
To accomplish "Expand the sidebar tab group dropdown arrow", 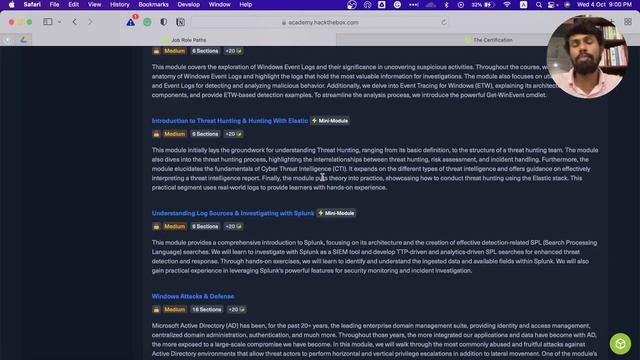I will pyautogui.click(x=60, y=22).
